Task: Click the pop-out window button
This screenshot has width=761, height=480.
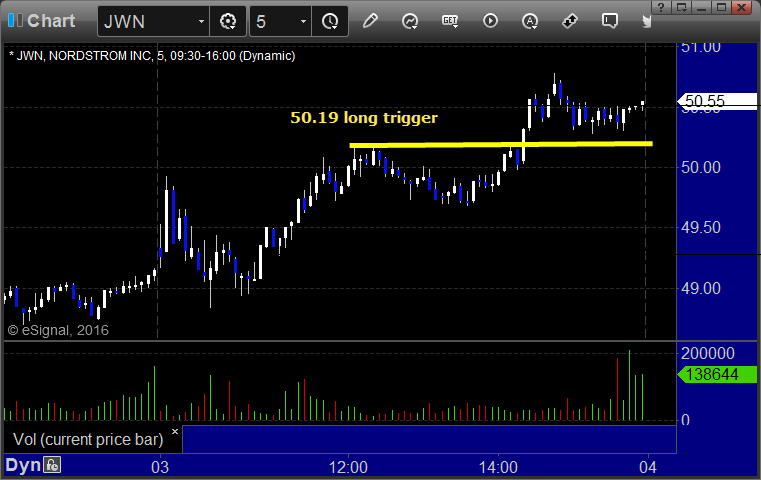Action: point(681,7)
